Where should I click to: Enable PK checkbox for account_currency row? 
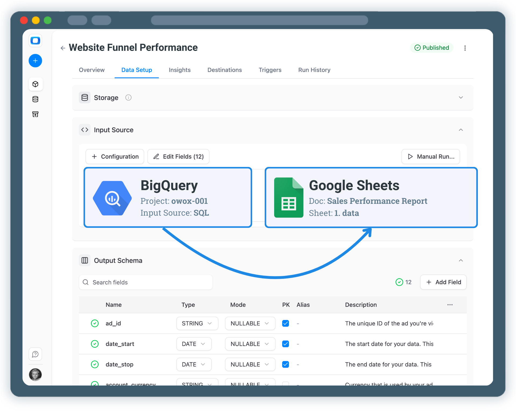[286, 384]
